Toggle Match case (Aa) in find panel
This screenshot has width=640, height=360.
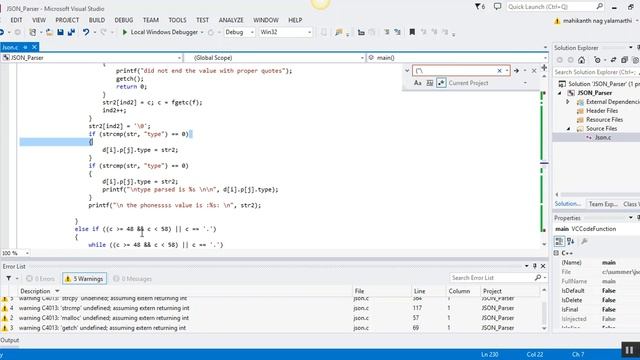click(x=418, y=83)
